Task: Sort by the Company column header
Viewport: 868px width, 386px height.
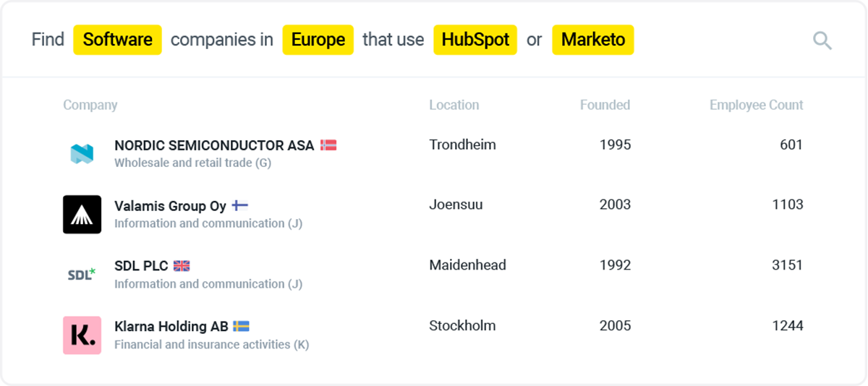Action: pyautogui.click(x=90, y=105)
